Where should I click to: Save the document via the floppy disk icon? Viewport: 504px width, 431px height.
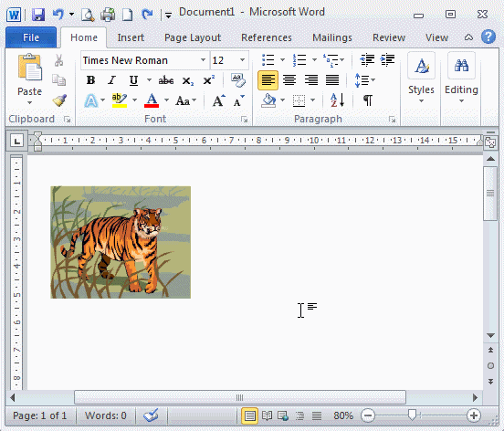click(x=38, y=15)
